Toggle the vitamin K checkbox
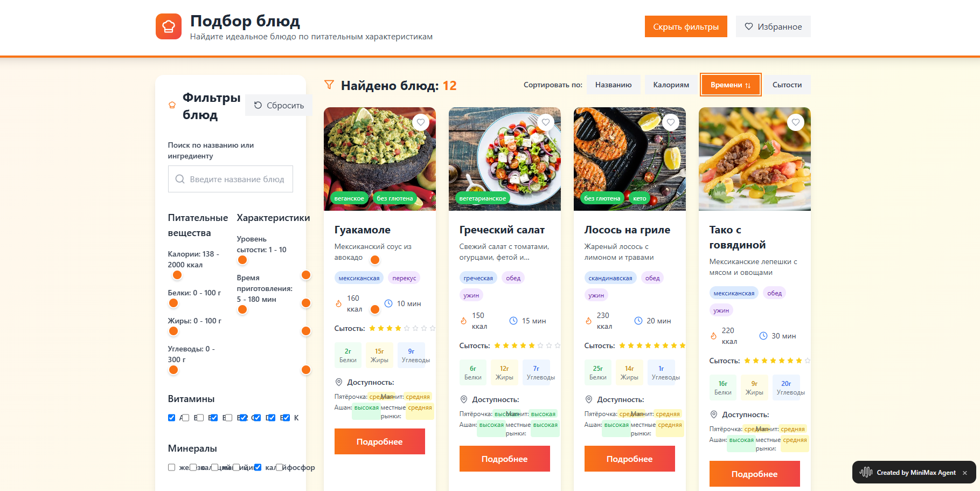 click(x=286, y=418)
